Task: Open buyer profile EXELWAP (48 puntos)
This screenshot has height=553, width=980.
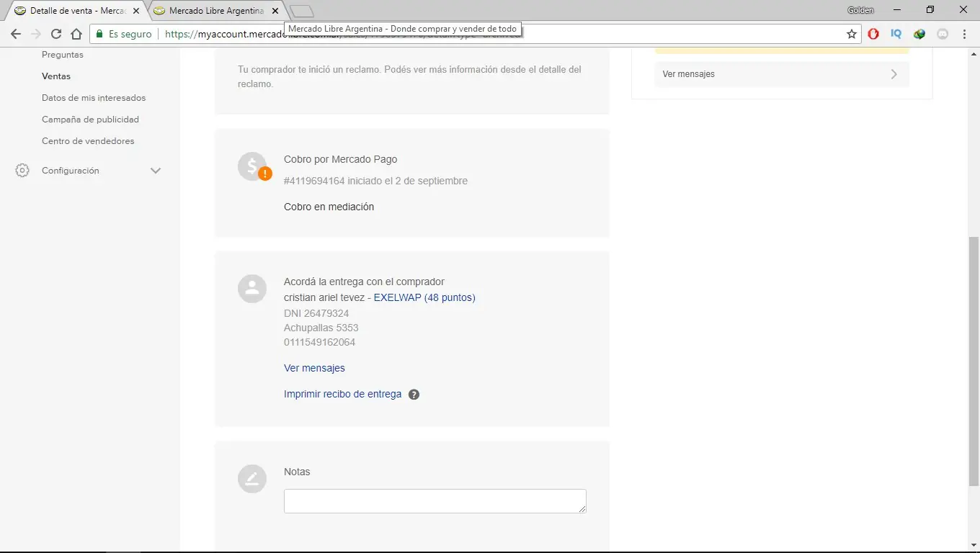Action: 424,297
